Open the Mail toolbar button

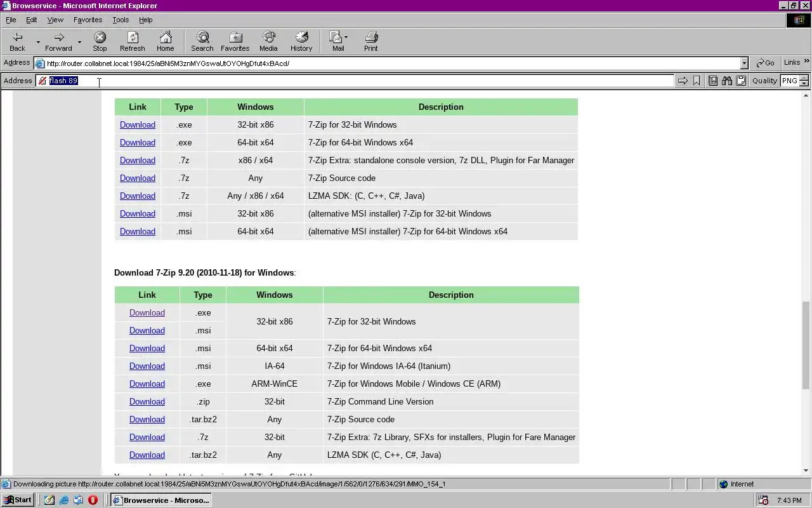336,41
